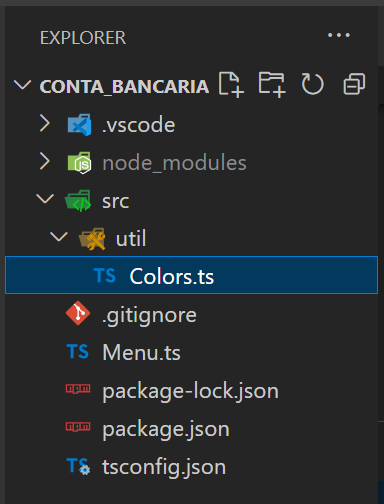Click the git icon beside .gitignore
Image resolution: width=384 pixels, height=504 pixels.
(78, 313)
